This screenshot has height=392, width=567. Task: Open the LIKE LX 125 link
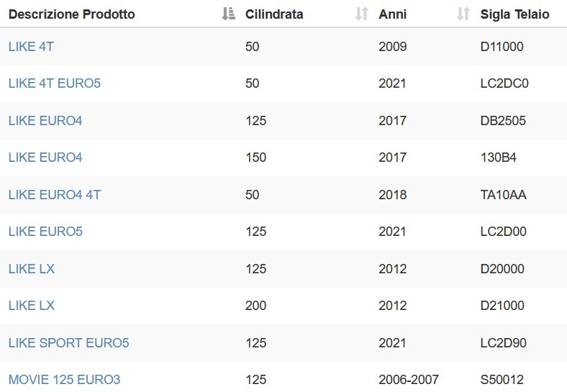tap(32, 269)
